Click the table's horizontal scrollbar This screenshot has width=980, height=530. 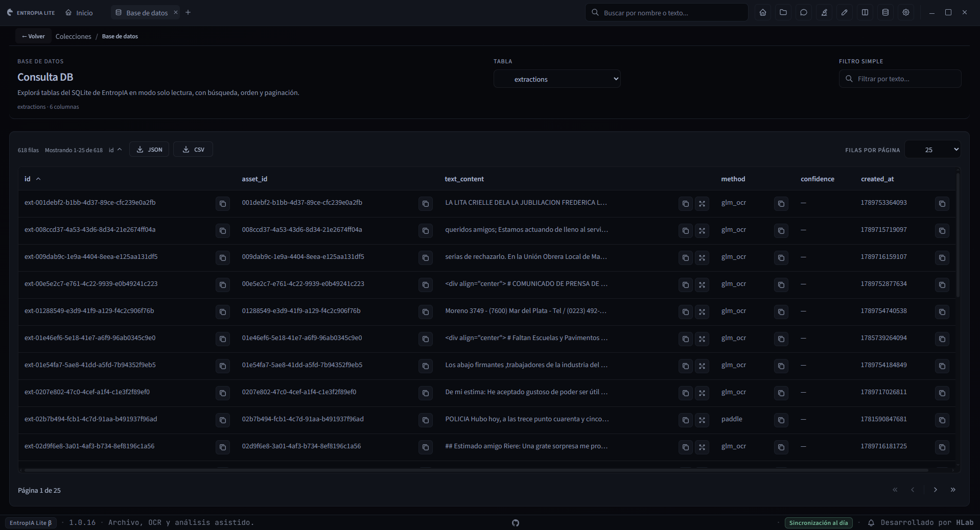[476, 469]
